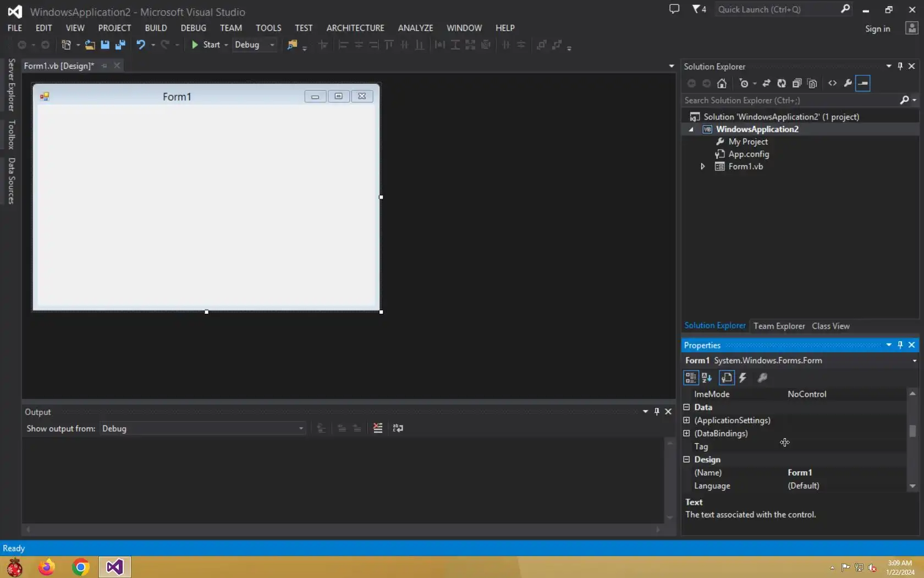Toggle Preview Selected Items in Solution Explorer
The width and height of the screenshot is (924, 578).
coord(864,84)
